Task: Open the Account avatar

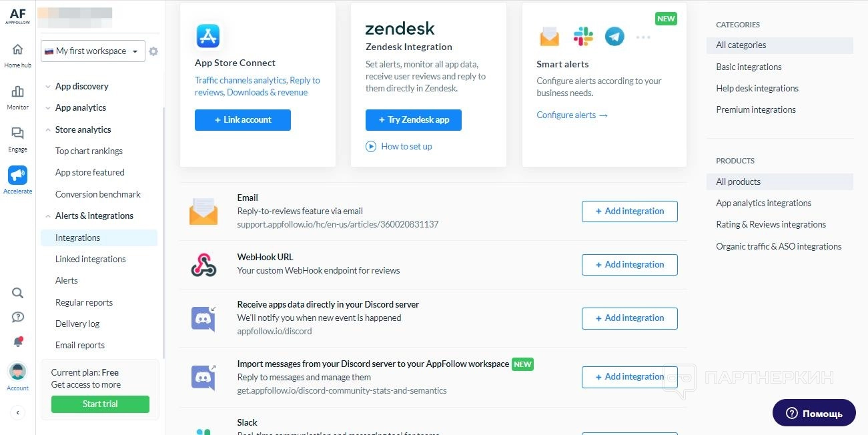Action: [17, 372]
